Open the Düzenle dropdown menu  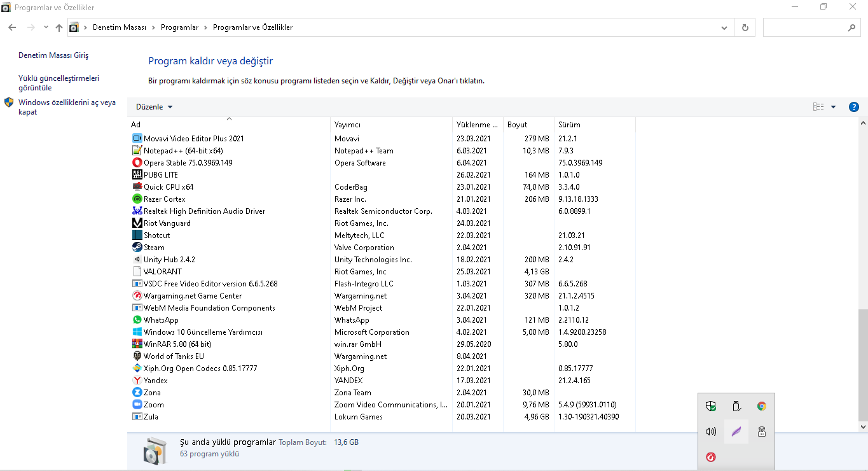coord(154,107)
